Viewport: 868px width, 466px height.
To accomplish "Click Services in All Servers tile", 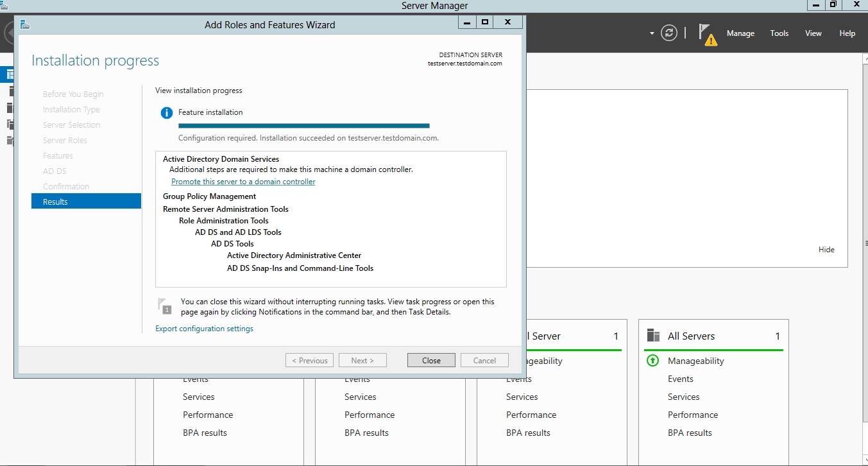I will (683, 397).
